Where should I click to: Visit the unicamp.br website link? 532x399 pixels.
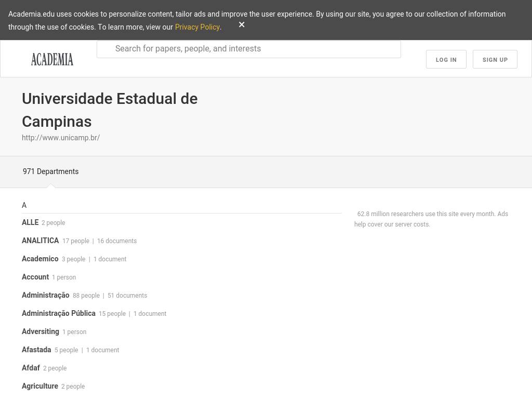(61, 138)
